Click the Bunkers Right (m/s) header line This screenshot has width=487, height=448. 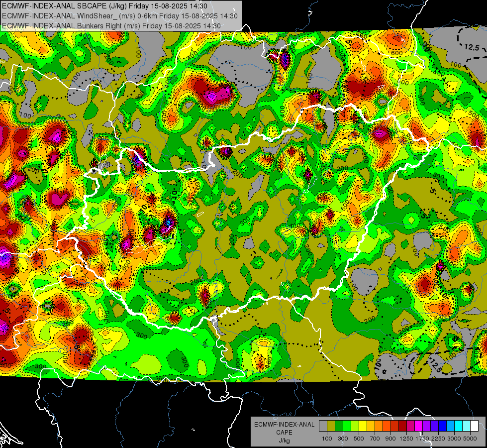click(x=111, y=26)
